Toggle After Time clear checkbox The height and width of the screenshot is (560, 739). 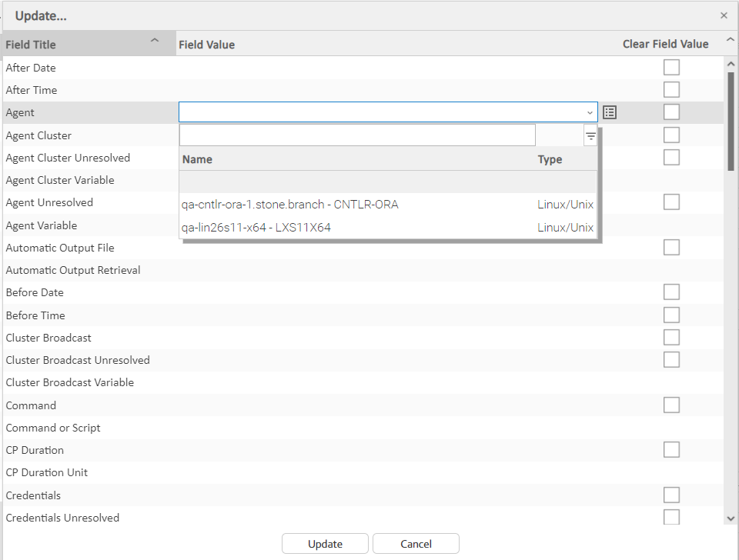[671, 90]
